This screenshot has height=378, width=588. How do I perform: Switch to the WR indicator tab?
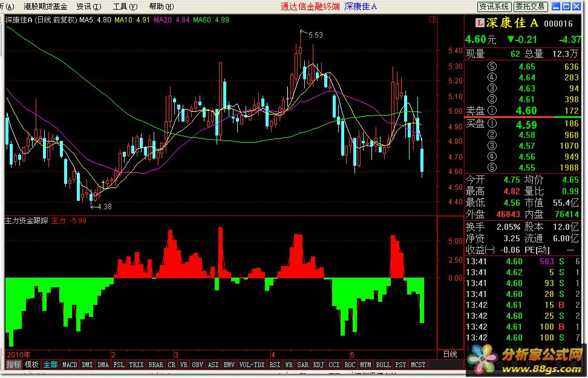coord(289,365)
